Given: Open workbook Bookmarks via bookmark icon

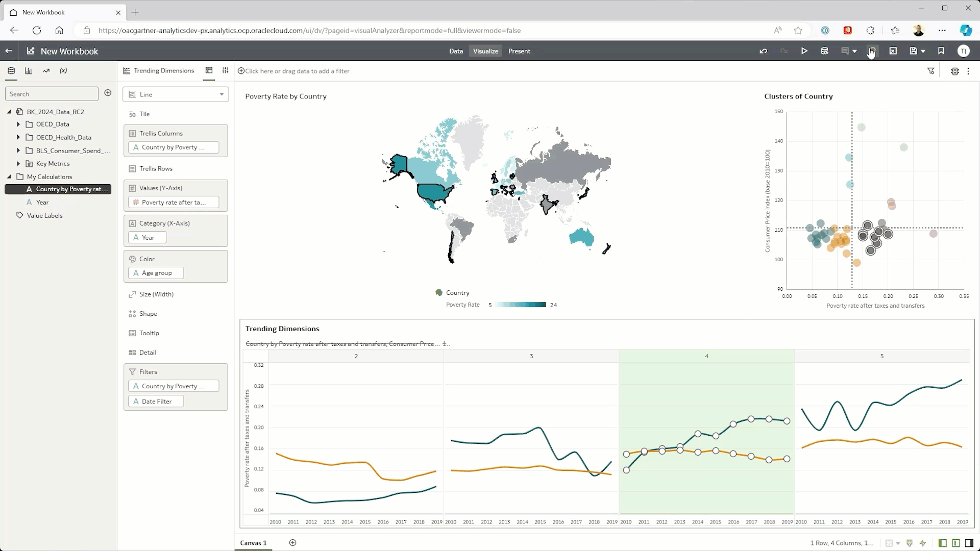Looking at the screenshot, I should [x=941, y=51].
